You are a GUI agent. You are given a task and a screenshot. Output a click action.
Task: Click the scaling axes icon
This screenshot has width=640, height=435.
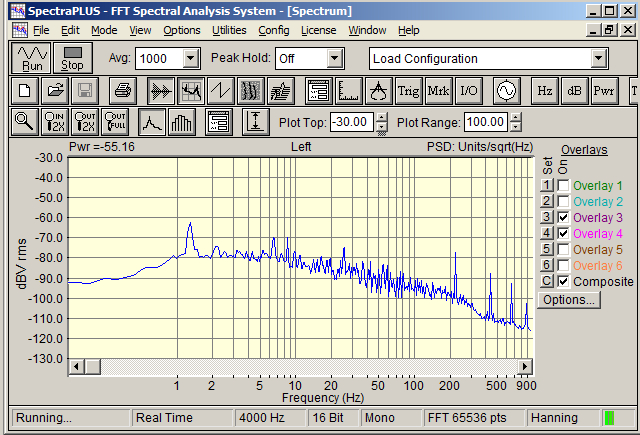click(x=349, y=91)
